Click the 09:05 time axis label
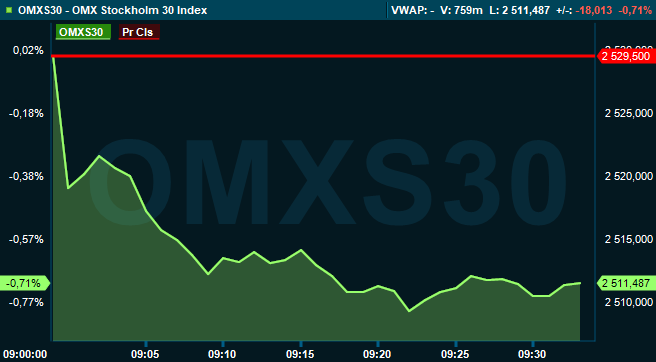 click(x=145, y=354)
